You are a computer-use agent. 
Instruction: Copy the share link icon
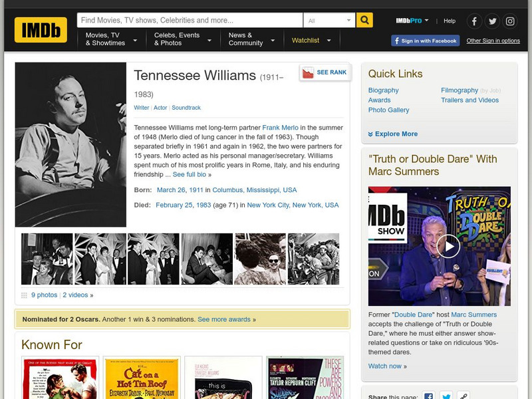tap(463, 396)
